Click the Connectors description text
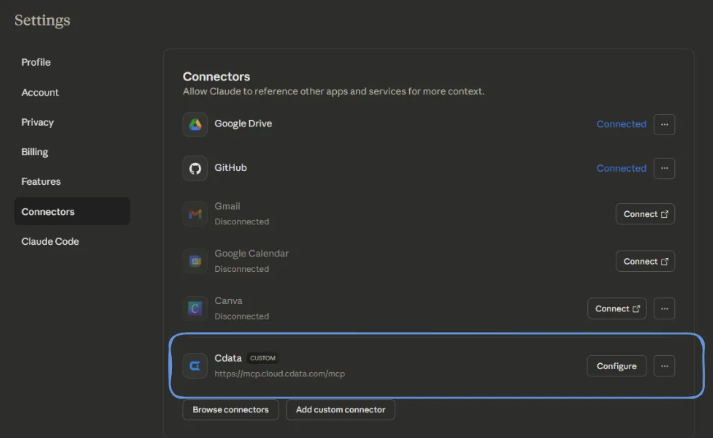This screenshot has height=438, width=713. 333,91
